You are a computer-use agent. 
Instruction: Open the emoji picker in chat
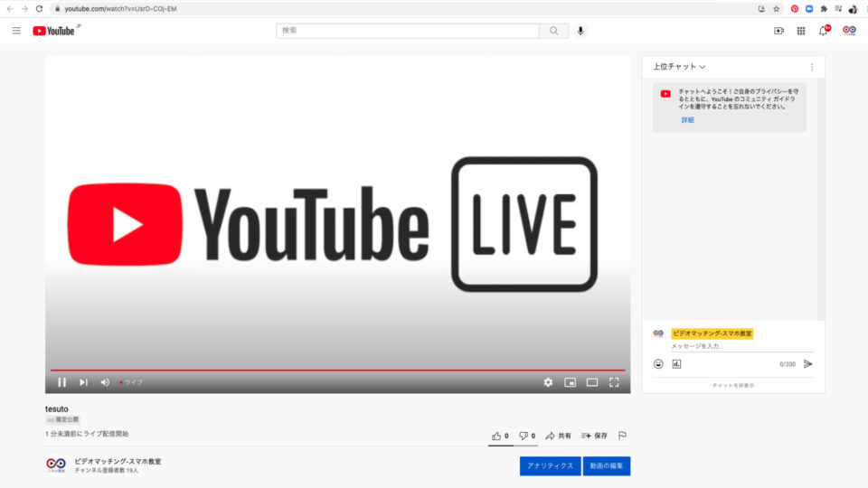pyautogui.click(x=658, y=364)
